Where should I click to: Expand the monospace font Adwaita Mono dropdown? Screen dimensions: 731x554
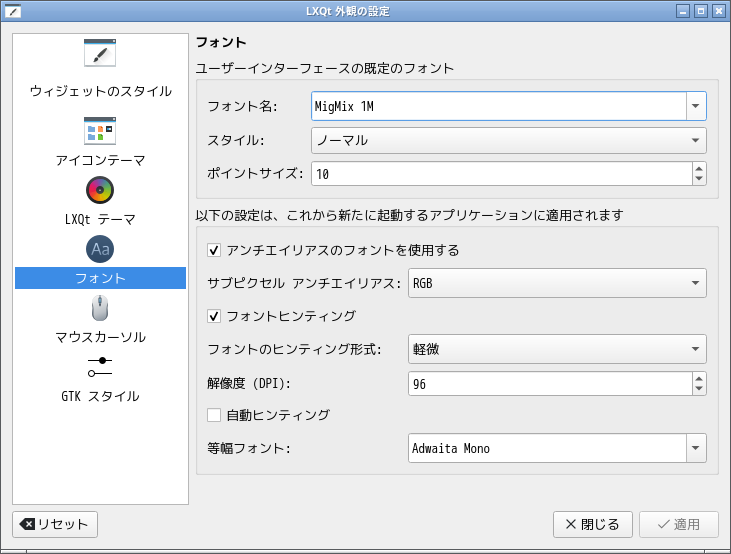pyautogui.click(x=696, y=449)
